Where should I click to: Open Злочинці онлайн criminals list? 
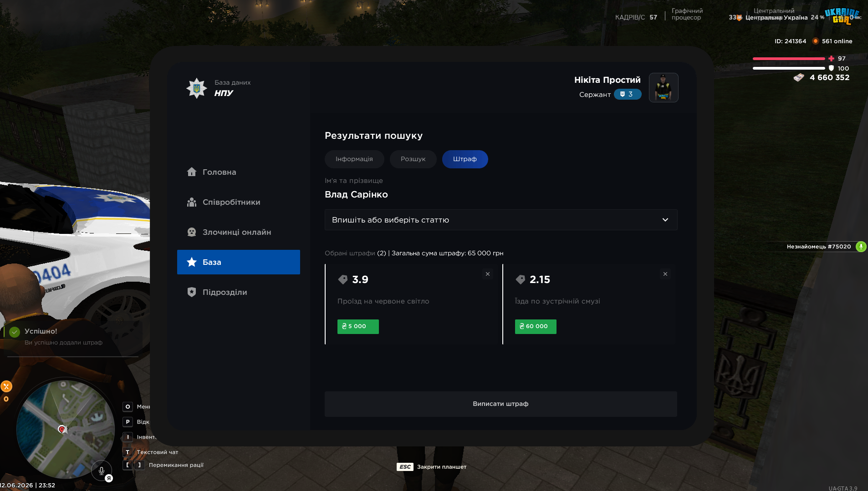(x=238, y=232)
